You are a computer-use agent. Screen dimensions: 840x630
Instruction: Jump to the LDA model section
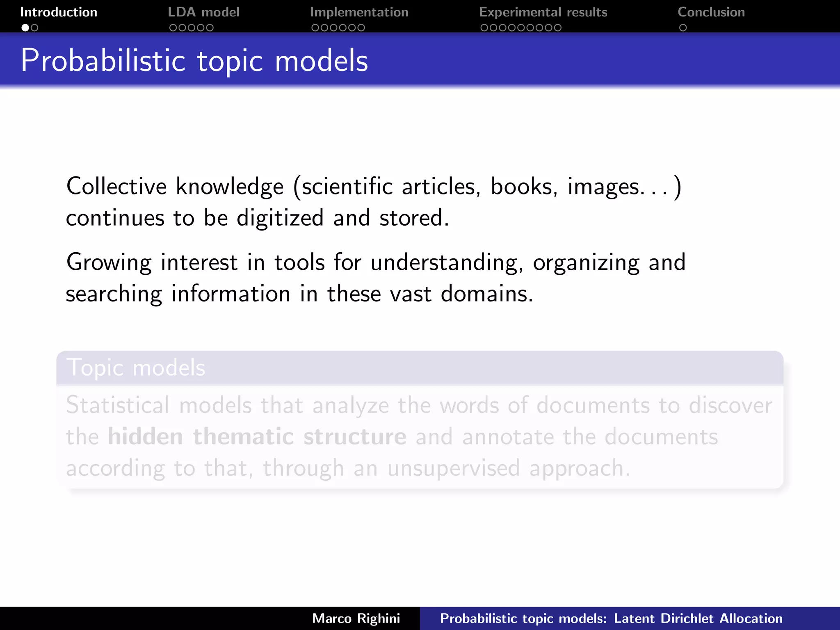click(x=203, y=12)
